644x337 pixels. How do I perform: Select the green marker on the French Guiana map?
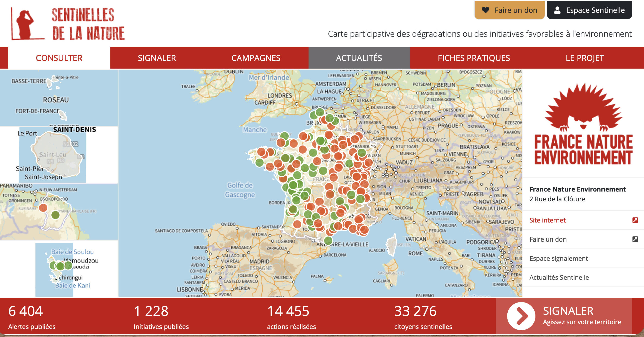click(x=55, y=215)
